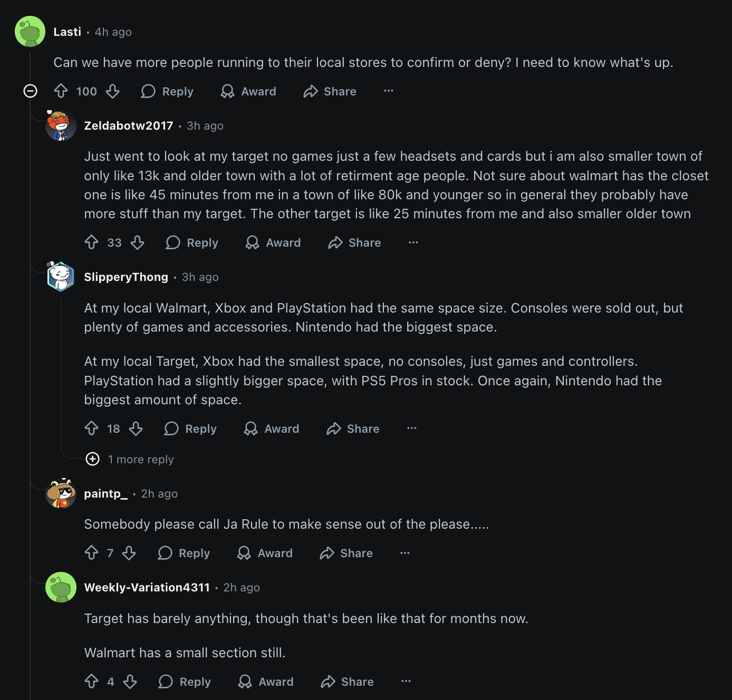Collapse Lasti's comment thread
Viewport: 732px width, 700px height.
coord(31,91)
